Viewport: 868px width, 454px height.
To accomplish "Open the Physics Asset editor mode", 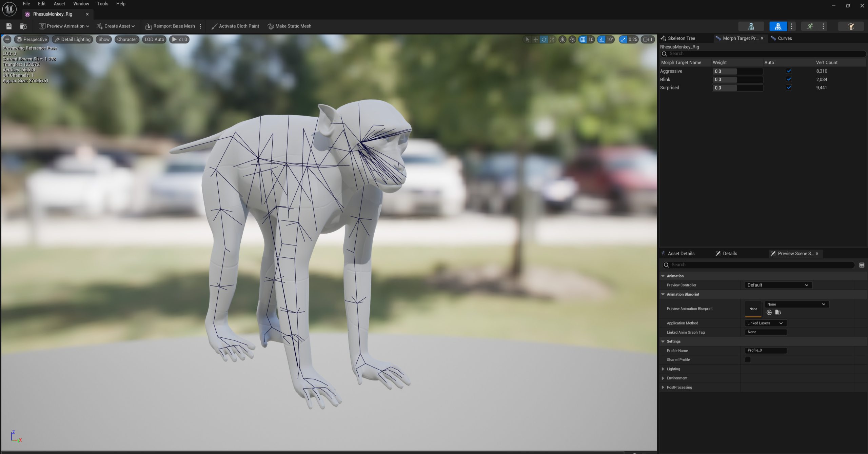I will point(851,26).
